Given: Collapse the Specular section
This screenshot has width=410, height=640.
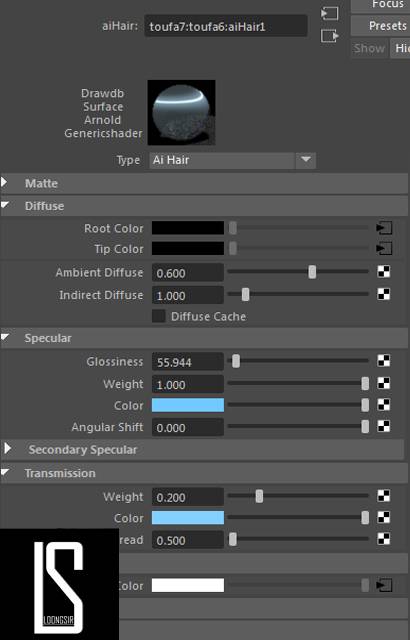Looking at the screenshot, I should [x=5, y=337].
